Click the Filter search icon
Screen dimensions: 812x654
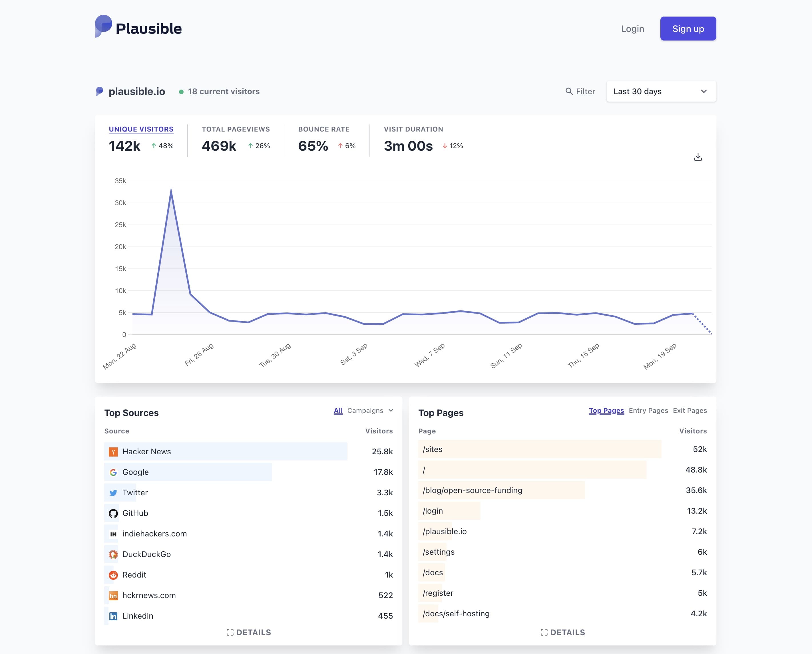[x=569, y=91]
